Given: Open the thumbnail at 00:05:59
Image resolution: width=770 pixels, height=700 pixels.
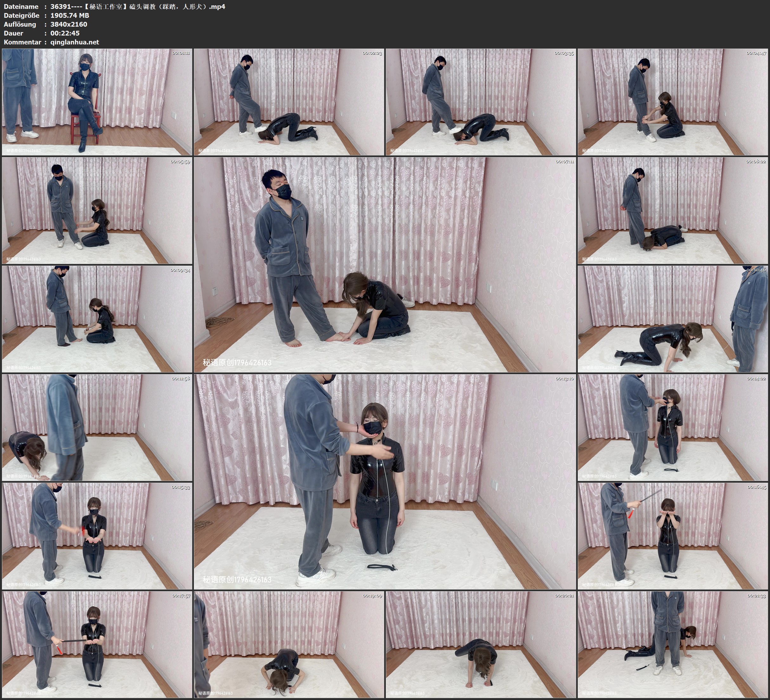Looking at the screenshot, I should (x=97, y=210).
